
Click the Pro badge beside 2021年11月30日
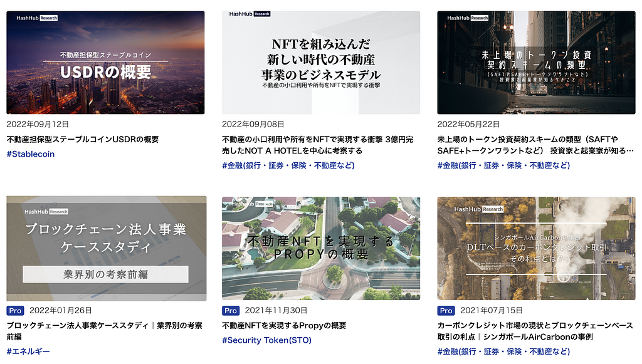231,311
